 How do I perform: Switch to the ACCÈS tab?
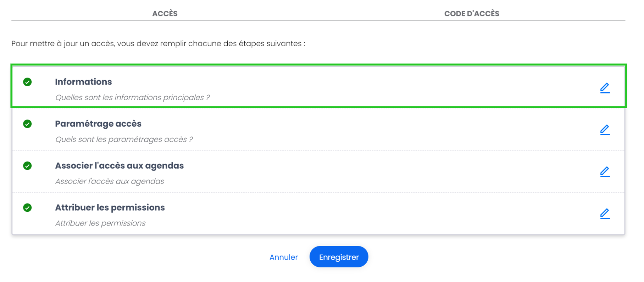point(165,13)
